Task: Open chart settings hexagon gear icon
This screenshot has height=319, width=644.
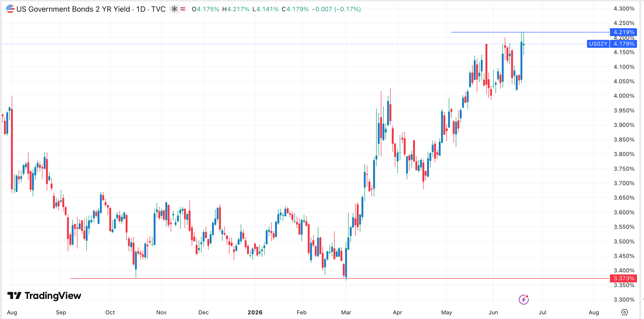Action: pyautogui.click(x=625, y=312)
